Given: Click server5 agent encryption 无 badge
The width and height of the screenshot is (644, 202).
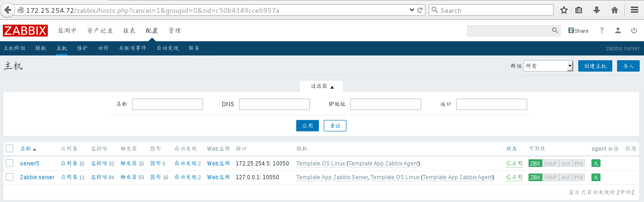Looking at the screenshot, I should [596, 163].
